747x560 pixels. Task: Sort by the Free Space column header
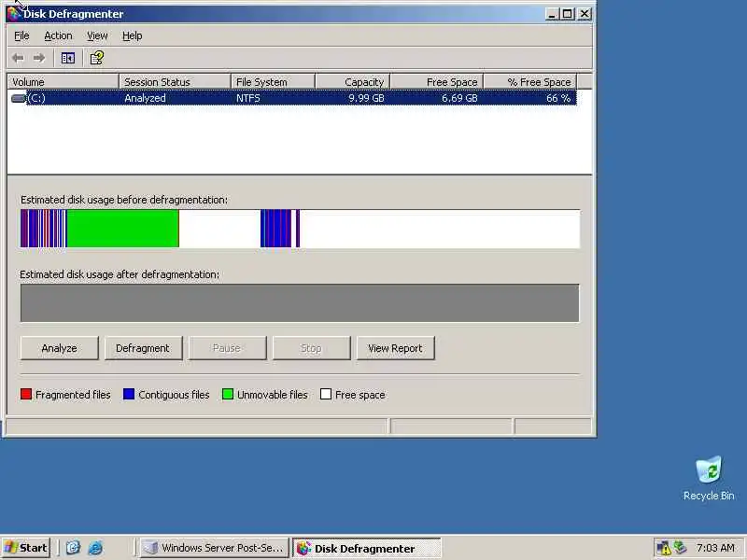click(x=437, y=82)
